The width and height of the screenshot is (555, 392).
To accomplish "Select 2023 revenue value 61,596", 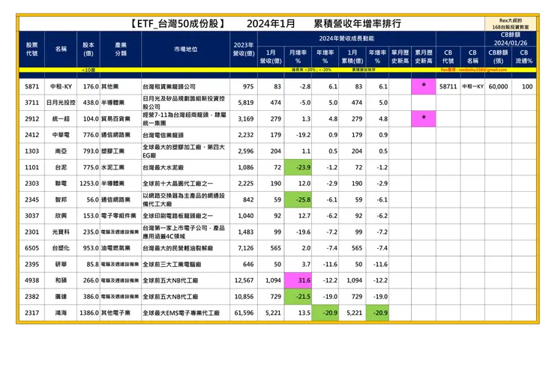I will 244,313.
